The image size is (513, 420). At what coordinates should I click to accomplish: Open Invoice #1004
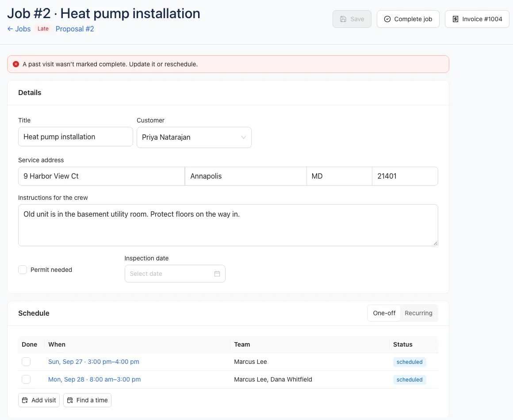[x=477, y=19]
